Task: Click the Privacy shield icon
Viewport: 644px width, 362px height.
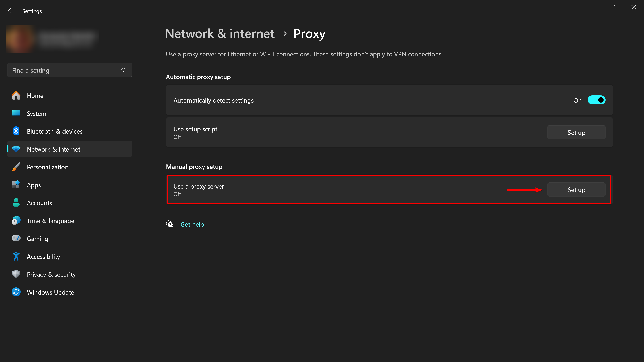Action: click(16, 274)
